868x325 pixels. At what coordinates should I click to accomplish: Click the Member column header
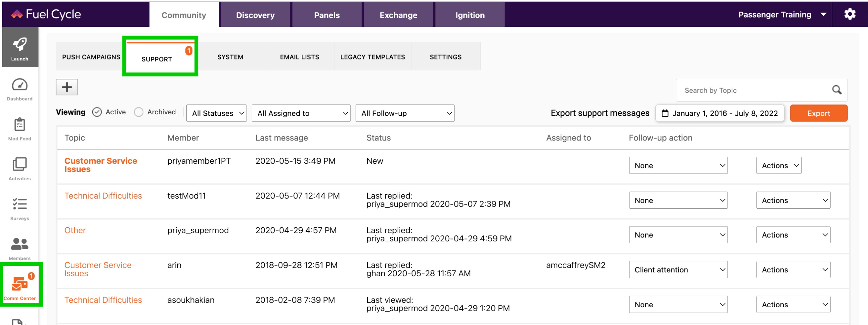click(x=183, y=138)
